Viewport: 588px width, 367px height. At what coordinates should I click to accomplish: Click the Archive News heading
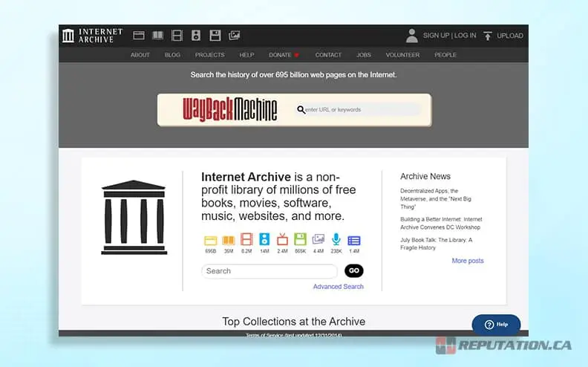tap(425, 176)
